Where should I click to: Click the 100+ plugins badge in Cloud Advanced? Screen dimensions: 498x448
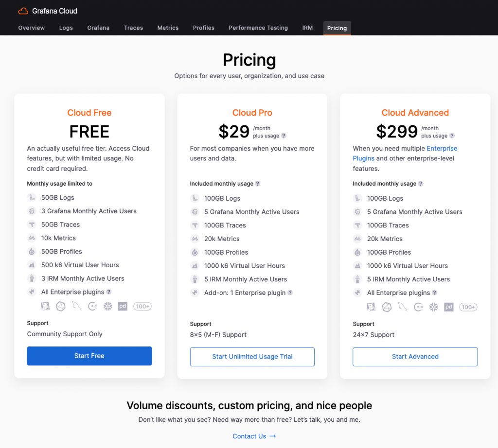(468, 307)
